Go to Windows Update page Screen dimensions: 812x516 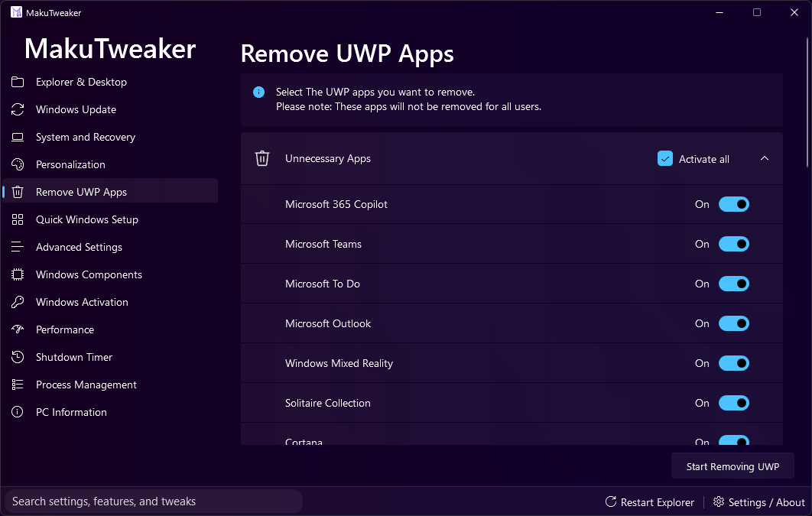pyautogui.click(x=110, y=109)
